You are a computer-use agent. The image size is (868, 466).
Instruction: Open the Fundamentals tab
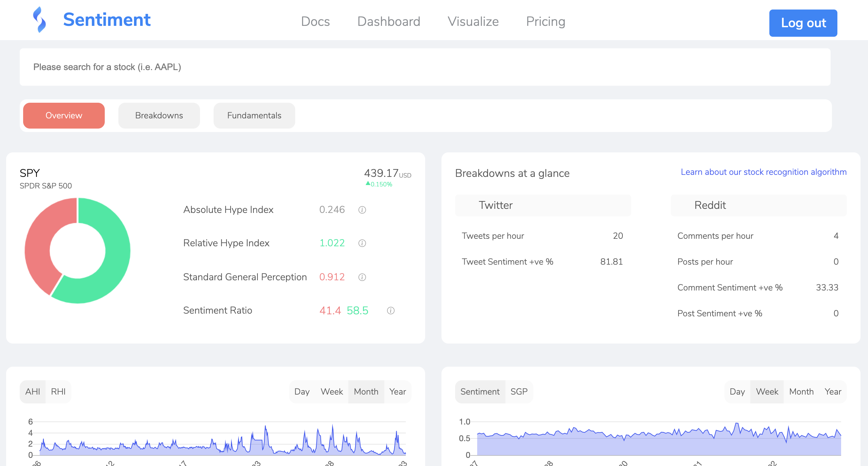pos(254,116)
